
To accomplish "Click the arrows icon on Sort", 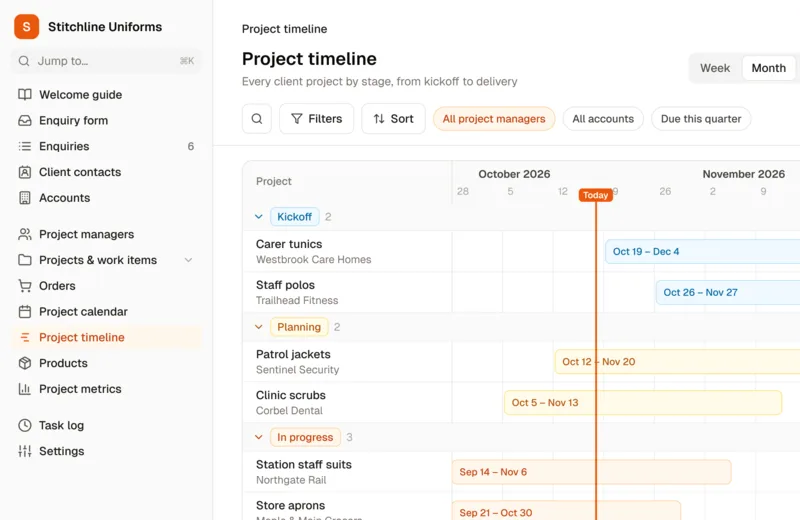I will point(379,119).
